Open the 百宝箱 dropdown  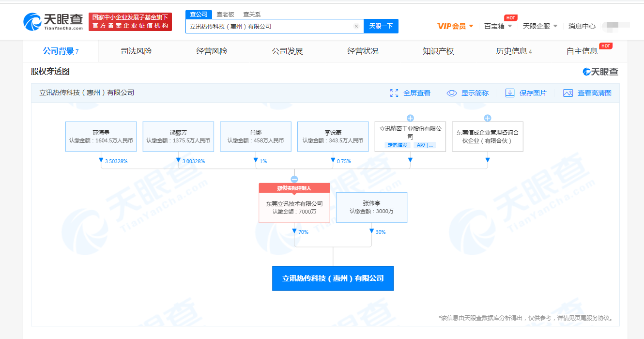(498, 26)
